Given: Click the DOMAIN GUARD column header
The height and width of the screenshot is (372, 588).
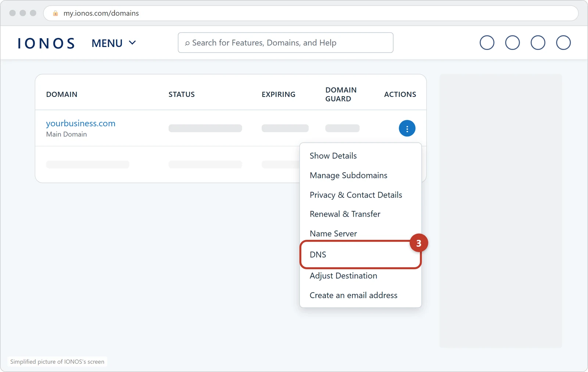Looking at the screenshot, I should point(341,94).
